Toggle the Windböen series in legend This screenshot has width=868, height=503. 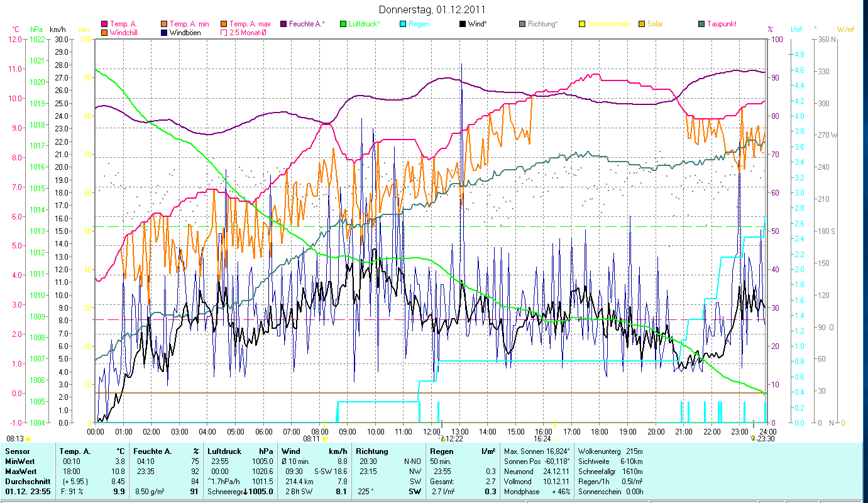[165, 33]
